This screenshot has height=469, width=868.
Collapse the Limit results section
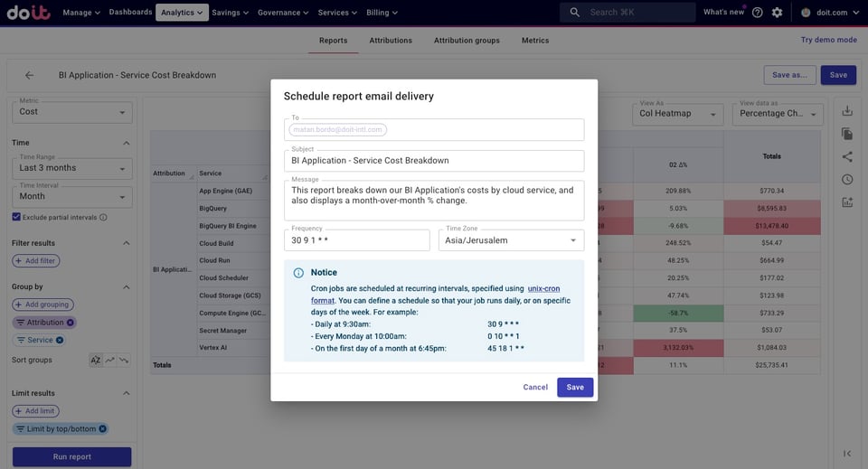coord(127,393)
